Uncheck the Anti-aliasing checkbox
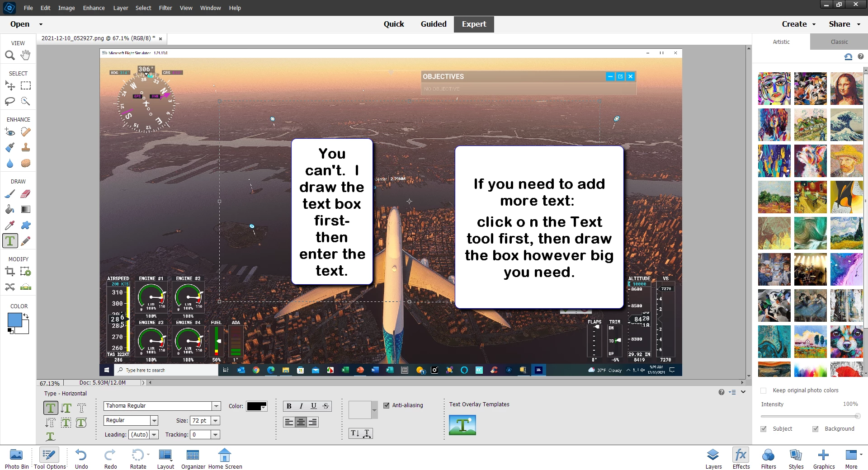 pos(386,405)
